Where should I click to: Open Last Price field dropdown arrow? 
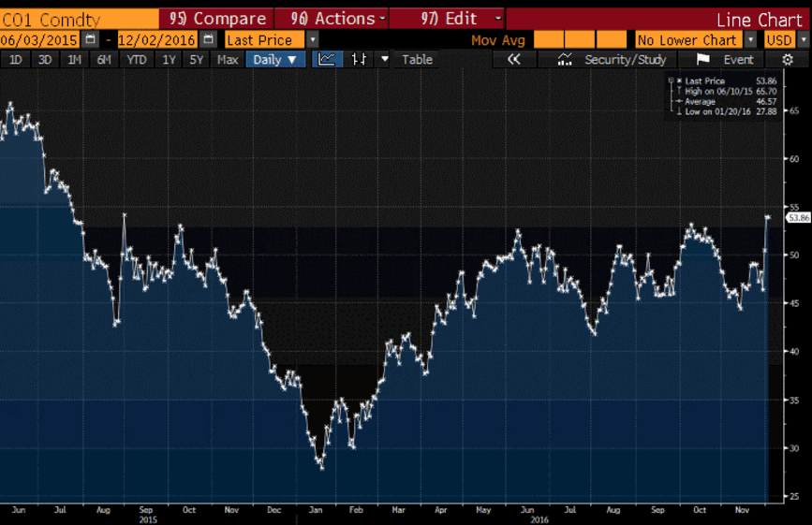tap(312, 39)
